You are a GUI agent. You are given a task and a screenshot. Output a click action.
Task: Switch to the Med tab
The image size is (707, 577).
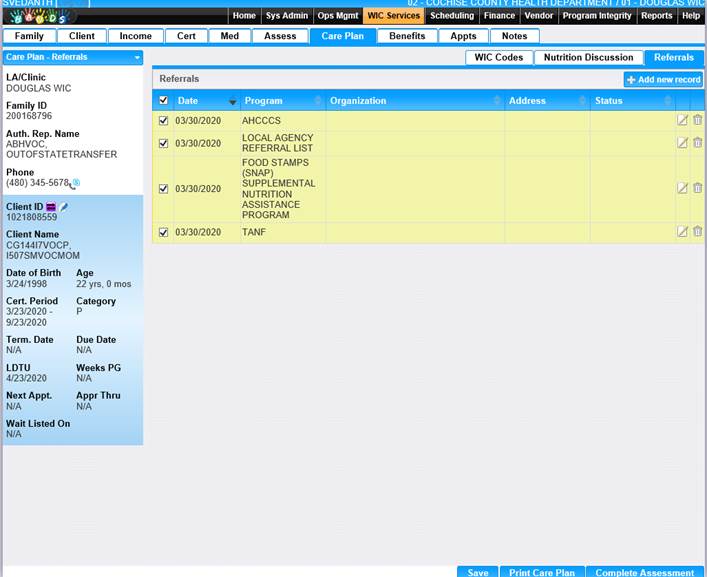tap(230, 36)
